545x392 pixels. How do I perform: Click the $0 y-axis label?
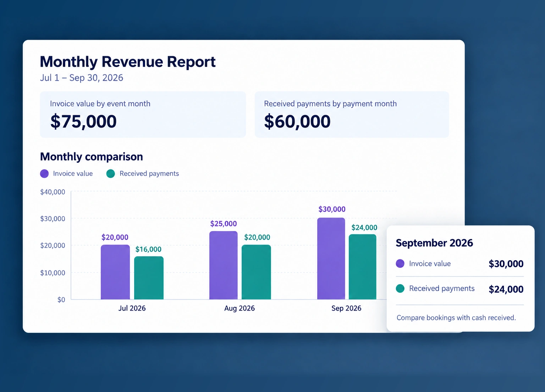point(61,300)
